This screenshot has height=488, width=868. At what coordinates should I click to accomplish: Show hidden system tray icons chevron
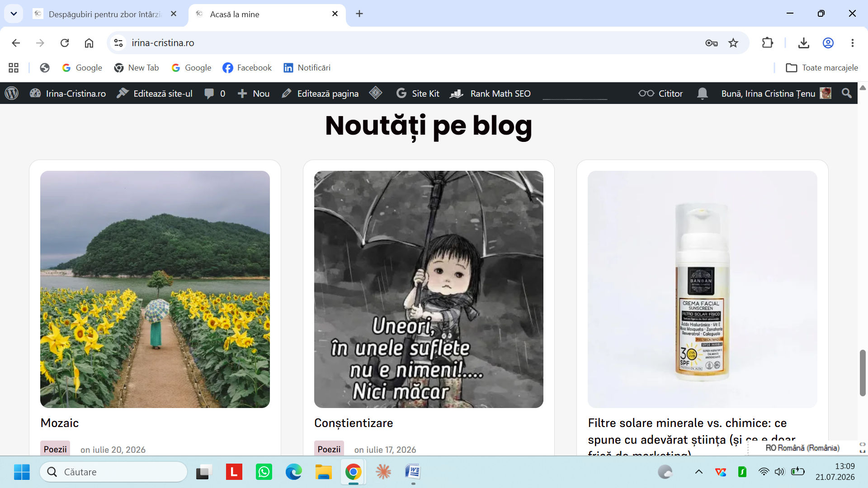tap(699, 472)
